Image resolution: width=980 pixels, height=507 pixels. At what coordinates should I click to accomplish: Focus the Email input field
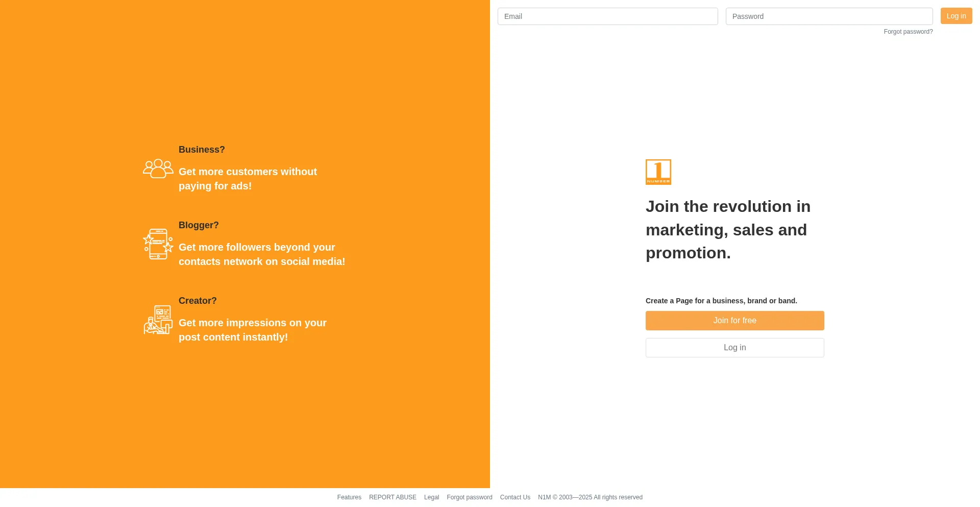(607, 16)
